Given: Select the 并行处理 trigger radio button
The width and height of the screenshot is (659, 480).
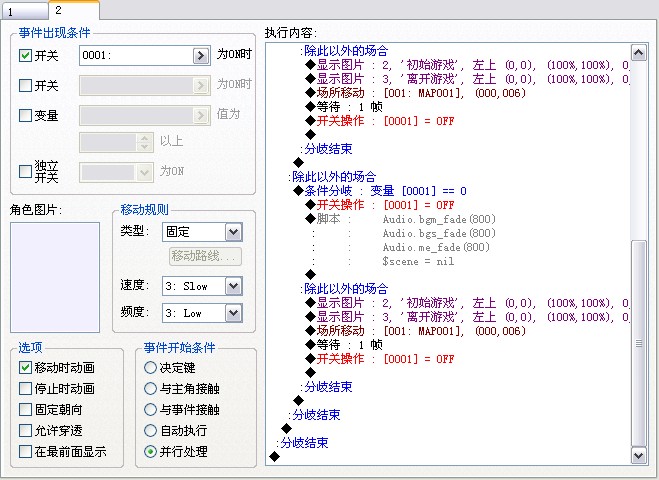Looking at the screenshot, I should [x=150, y=451].
